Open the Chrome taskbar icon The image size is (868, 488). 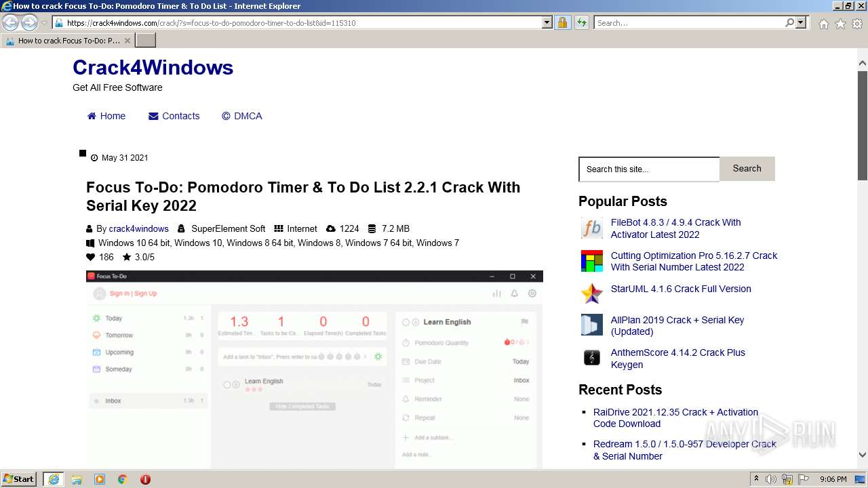[123, 479]
